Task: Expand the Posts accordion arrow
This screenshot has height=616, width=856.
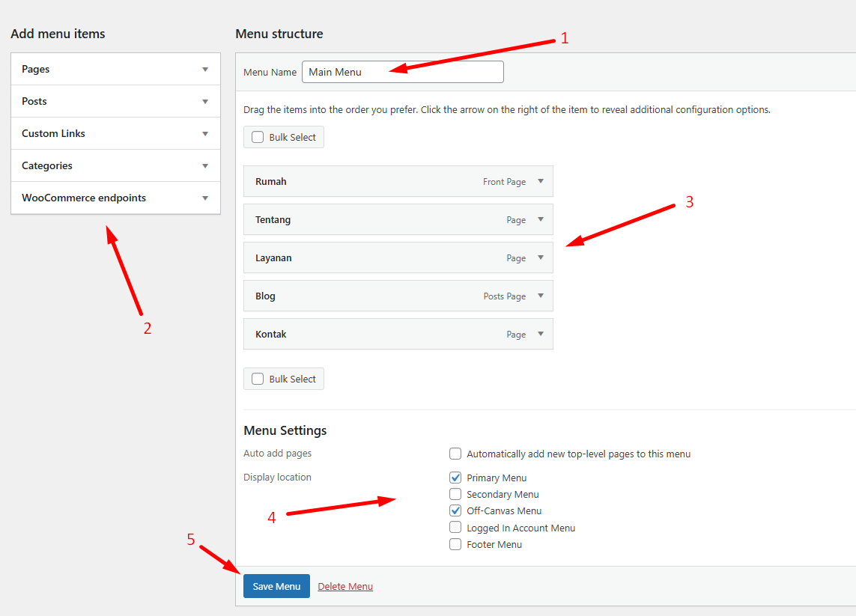Action: (204, 102)
